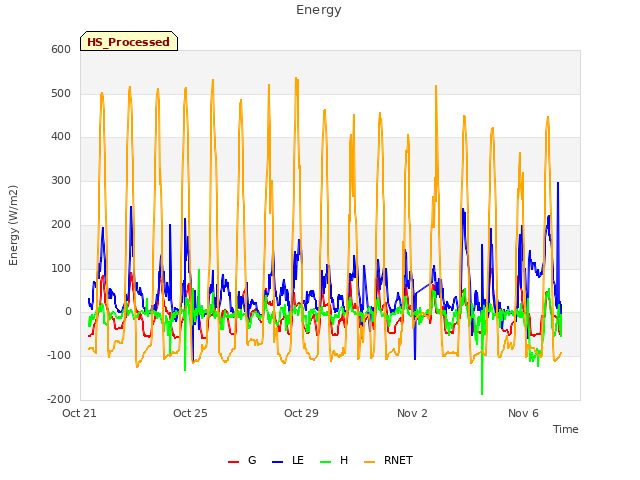Toggle the G series legend entry

point(242,460)
